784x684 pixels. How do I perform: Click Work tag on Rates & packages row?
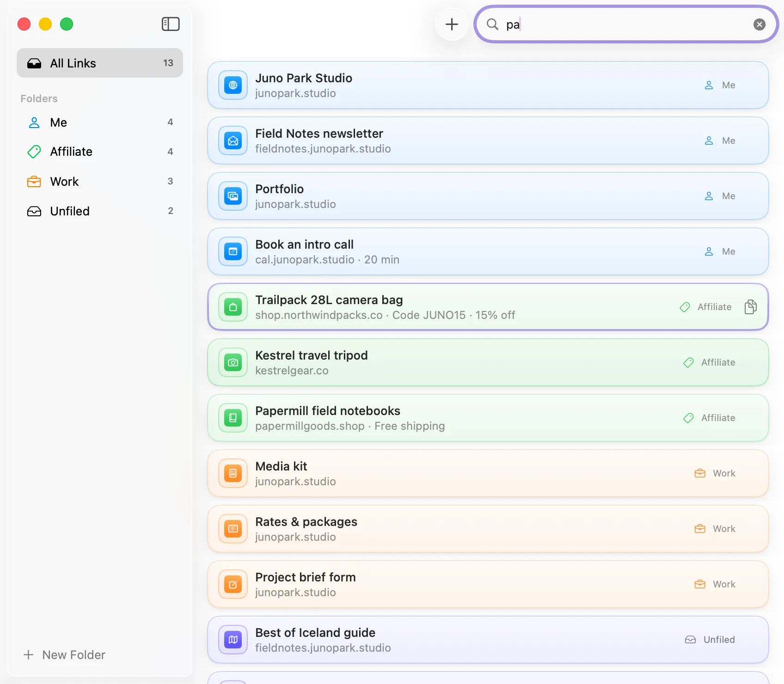(x=715, y=529)
